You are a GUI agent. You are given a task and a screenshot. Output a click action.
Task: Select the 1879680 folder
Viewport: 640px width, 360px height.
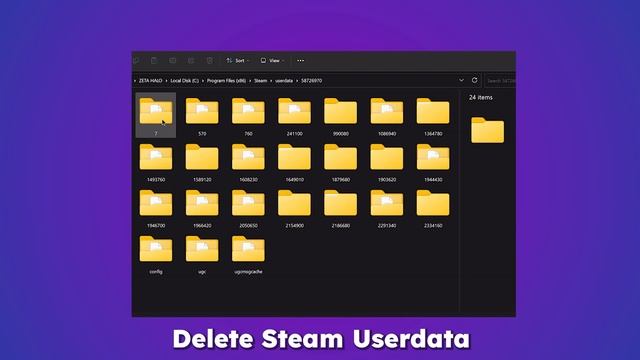[340, 162]
